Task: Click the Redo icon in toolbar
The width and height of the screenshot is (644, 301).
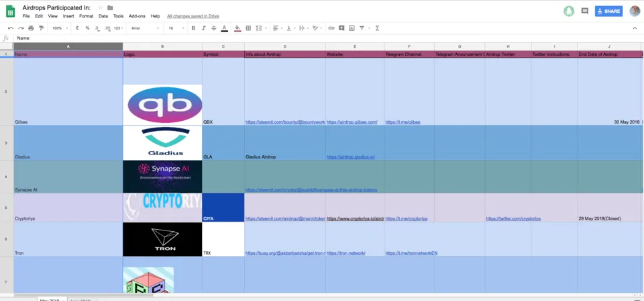Action: tap(21, 28)
